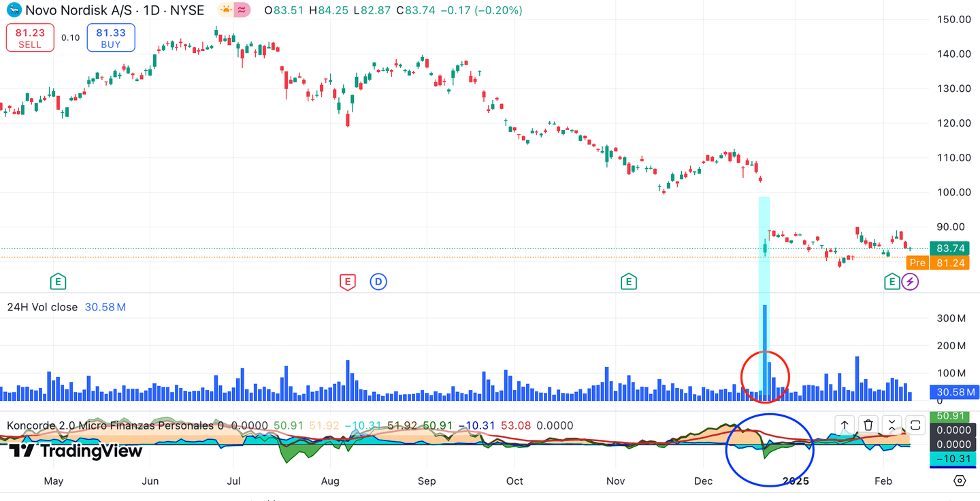Viewport: 980px width, 501px height.
Task: Click the red earnings marker below July candles
Action: click(x=347, y=281)
